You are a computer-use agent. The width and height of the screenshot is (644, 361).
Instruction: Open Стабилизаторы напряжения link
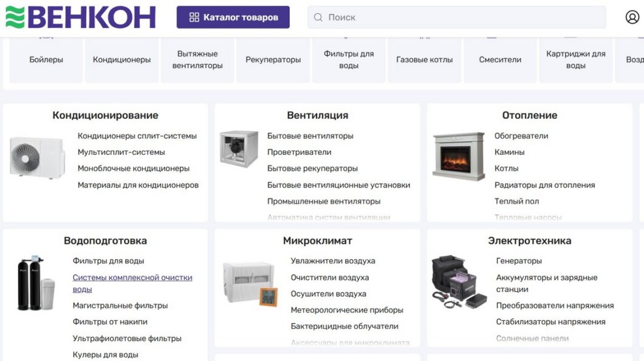click(x=550, y=322)
